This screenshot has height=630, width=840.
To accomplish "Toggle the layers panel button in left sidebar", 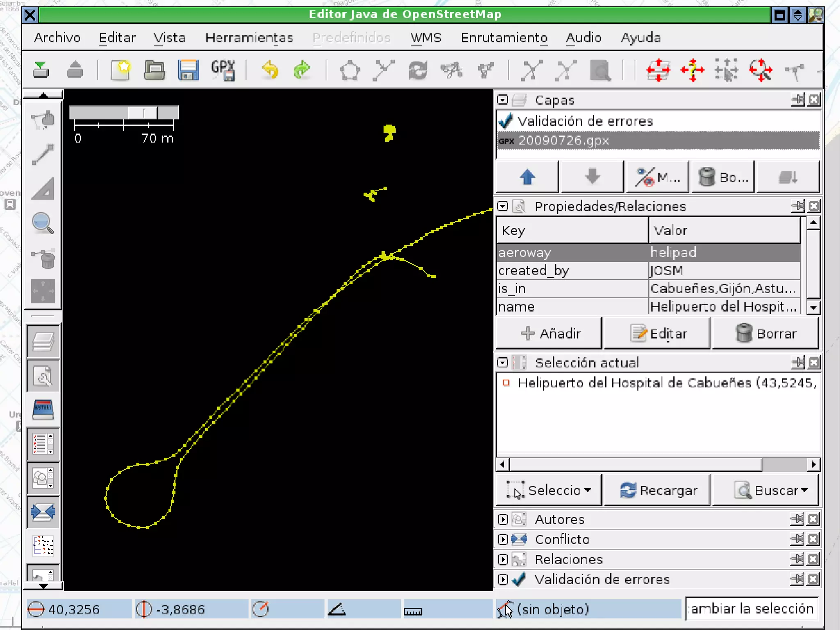I will click(43, 341).
